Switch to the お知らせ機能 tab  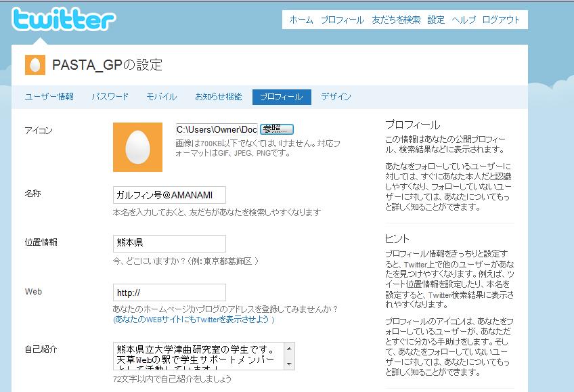click(219, 97)
